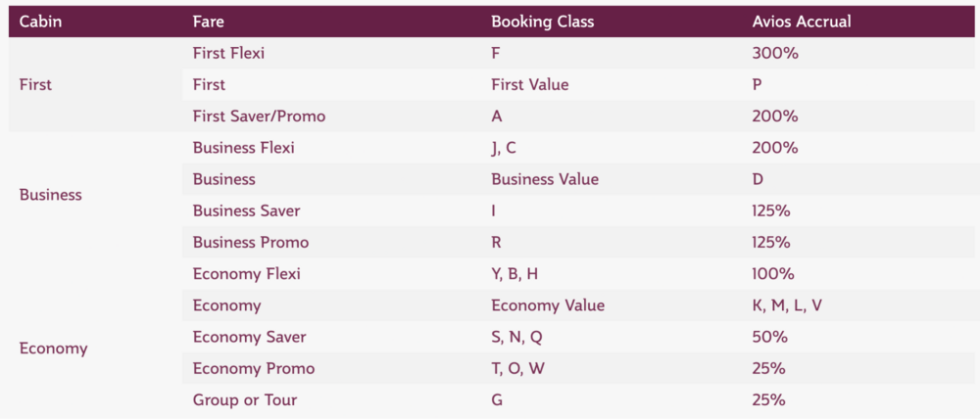This screenshot has width=980, height=419.
Task: Select the Business Saver fare cell
Action: click(x=246, y=211)
